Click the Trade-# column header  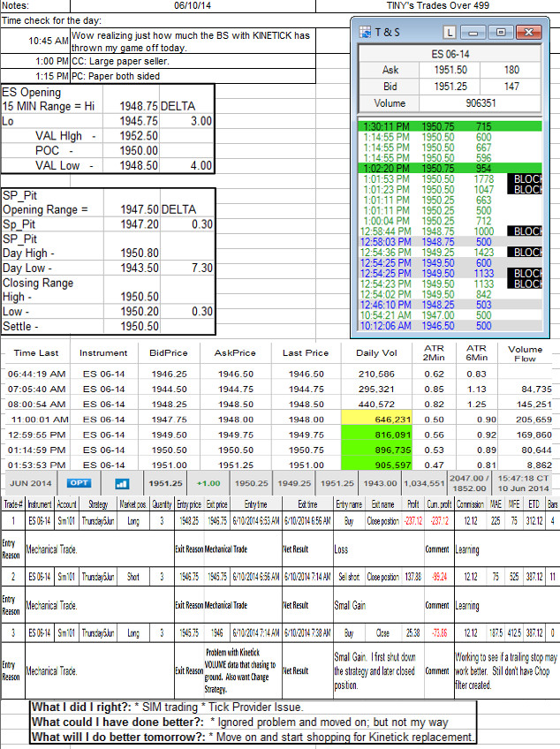[x=12, y=504]
